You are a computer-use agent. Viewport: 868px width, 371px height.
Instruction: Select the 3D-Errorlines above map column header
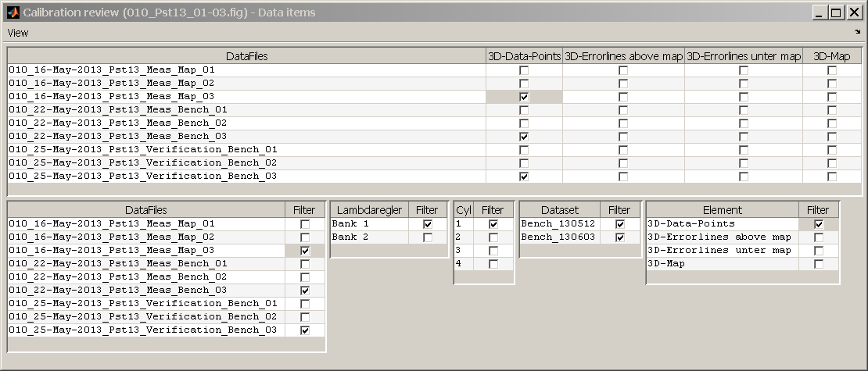click(x=624, y=55)
